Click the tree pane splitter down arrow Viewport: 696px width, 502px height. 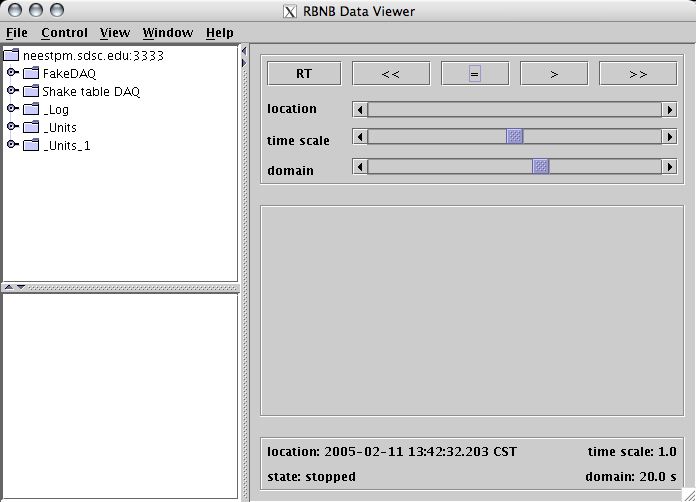(x=21, y=288)
